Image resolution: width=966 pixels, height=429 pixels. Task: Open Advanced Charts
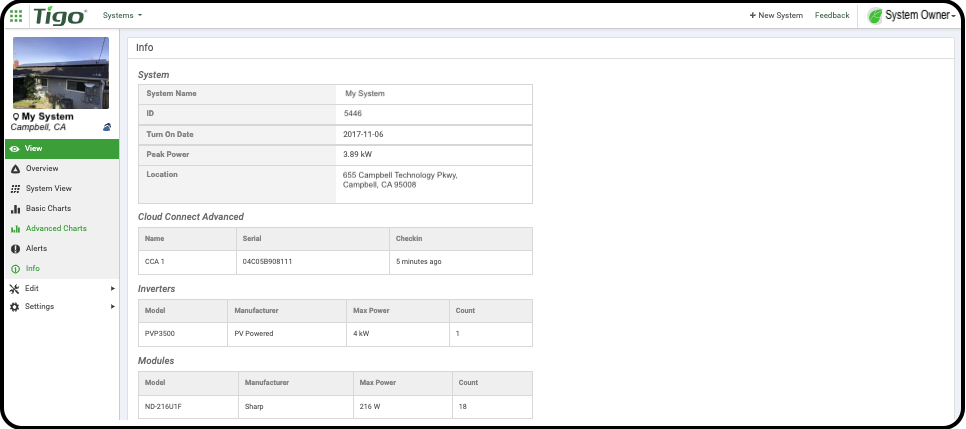tap(56, 228)
